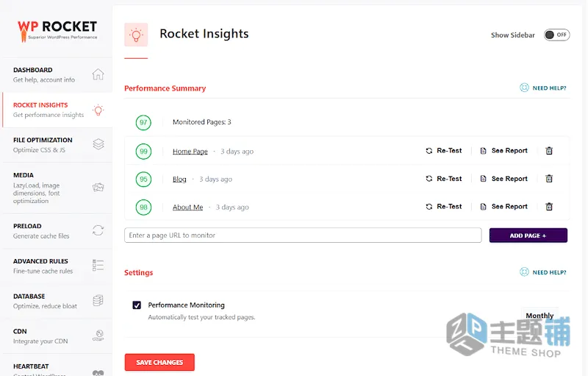588x376 pixels.
Task: Click Re-Test for Home Page
Action: (x=444, y=151)
